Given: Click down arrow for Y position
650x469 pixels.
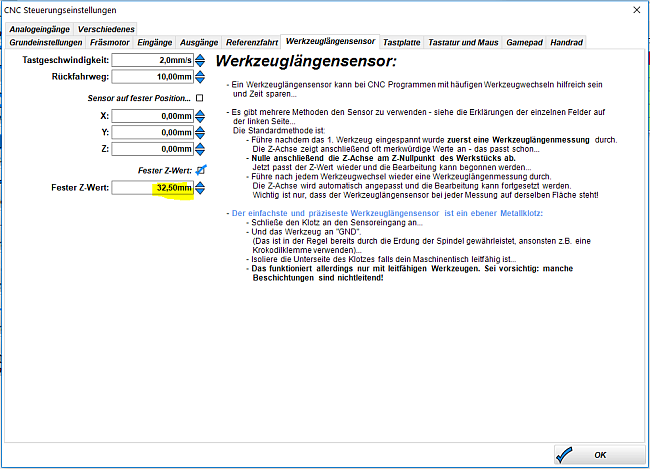Looking at the screenshot, I should [201, 136].
